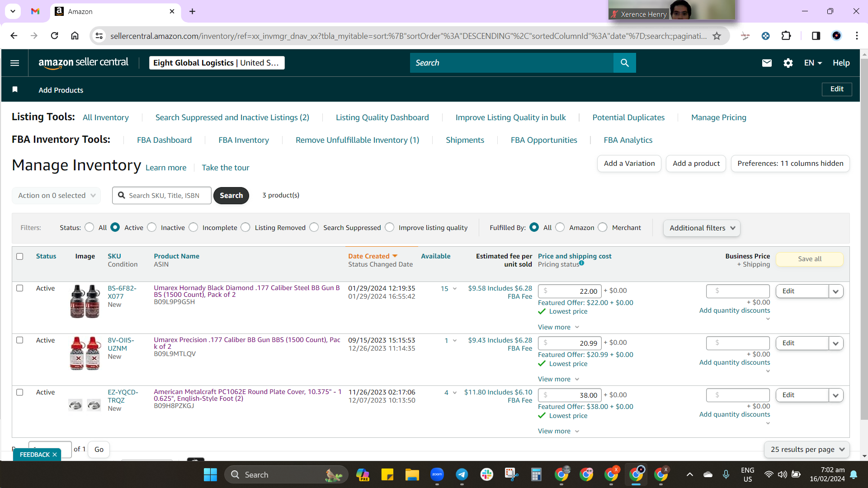Viewport: 868px width, 488px height.
Task: Open the Settings gear icon
Action: (x=788, y=63)
